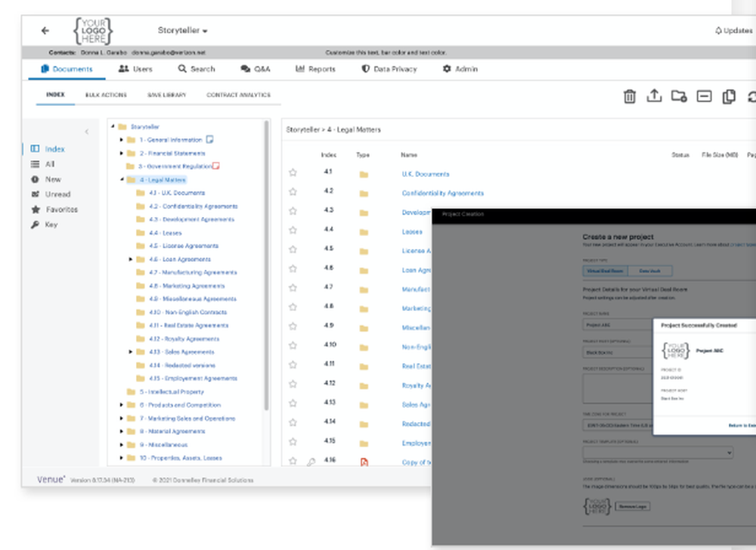Toggle favorite star for row 4.1
Viewport: 756px width, 550px height.
point(293,172)
